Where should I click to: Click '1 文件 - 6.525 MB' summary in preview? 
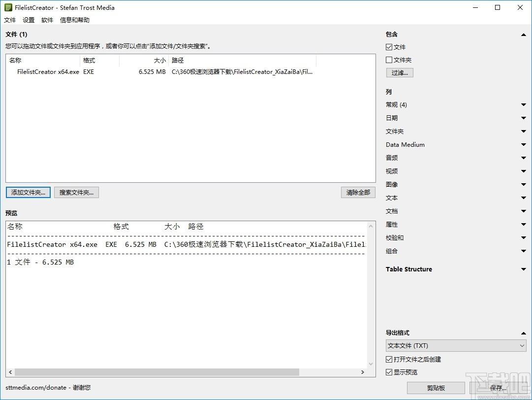(x=40, y=262)
